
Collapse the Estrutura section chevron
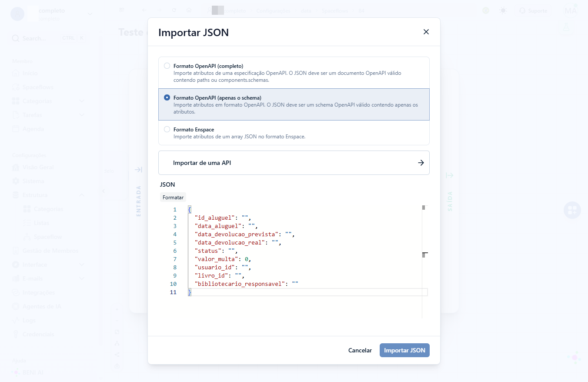(x=82, y=195)
